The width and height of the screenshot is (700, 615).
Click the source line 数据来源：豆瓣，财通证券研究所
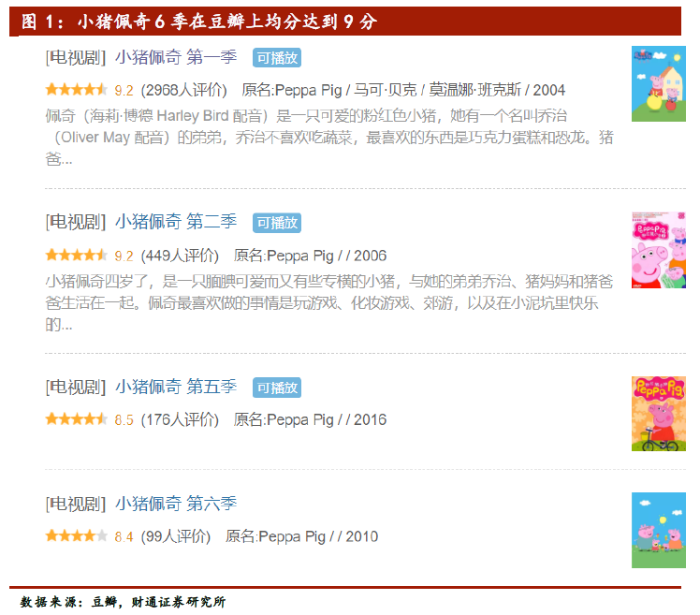coord(123,602)
